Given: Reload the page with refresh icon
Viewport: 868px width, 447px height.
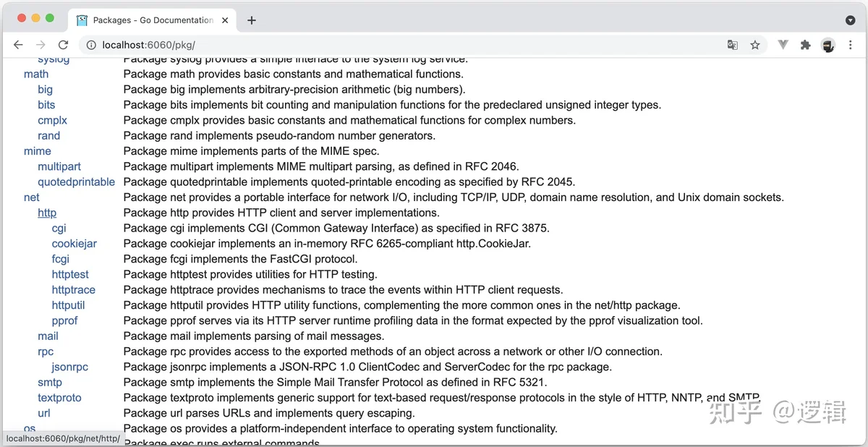Looking at the screenshot, I should tap(63, 45).
